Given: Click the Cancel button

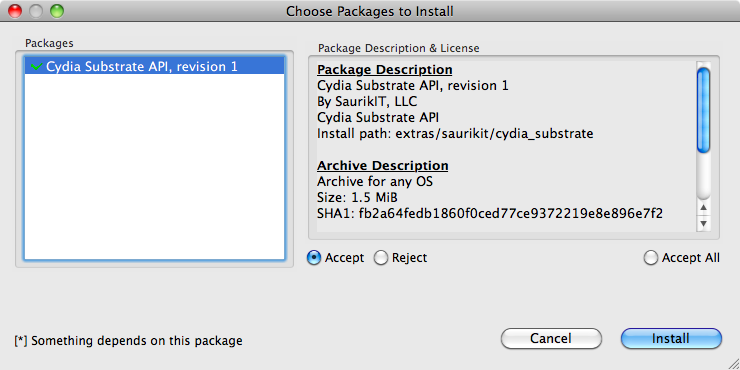Looking at the screenshot, I should [x=551, y=338].
